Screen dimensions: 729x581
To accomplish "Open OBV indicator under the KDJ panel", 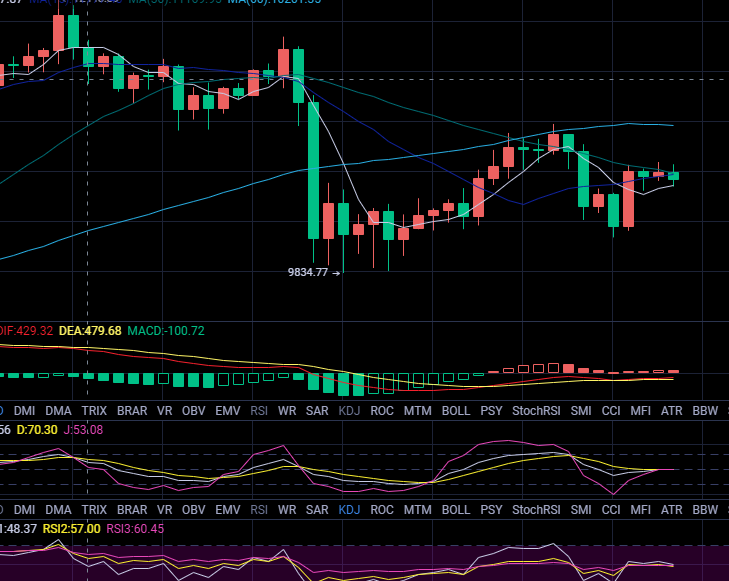I will [194, 509].
